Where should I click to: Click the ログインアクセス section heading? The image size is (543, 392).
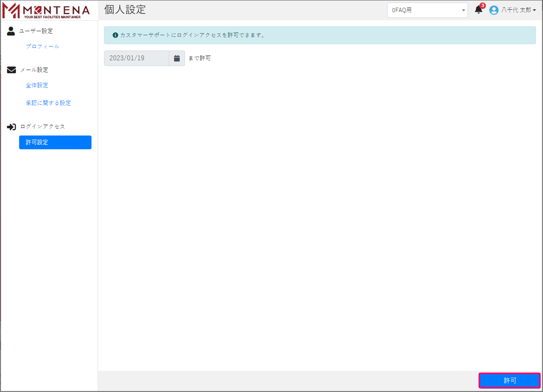click(x=43, y=127)
